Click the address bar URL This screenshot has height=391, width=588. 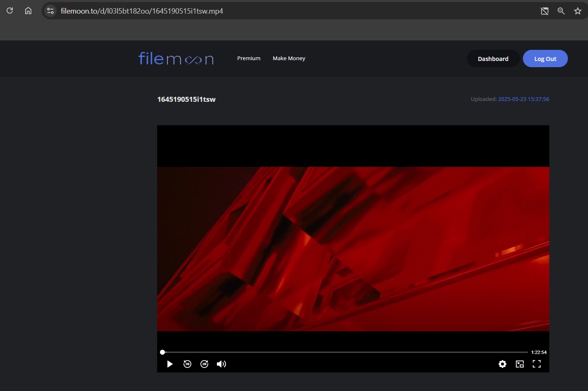tap(142, 11)
